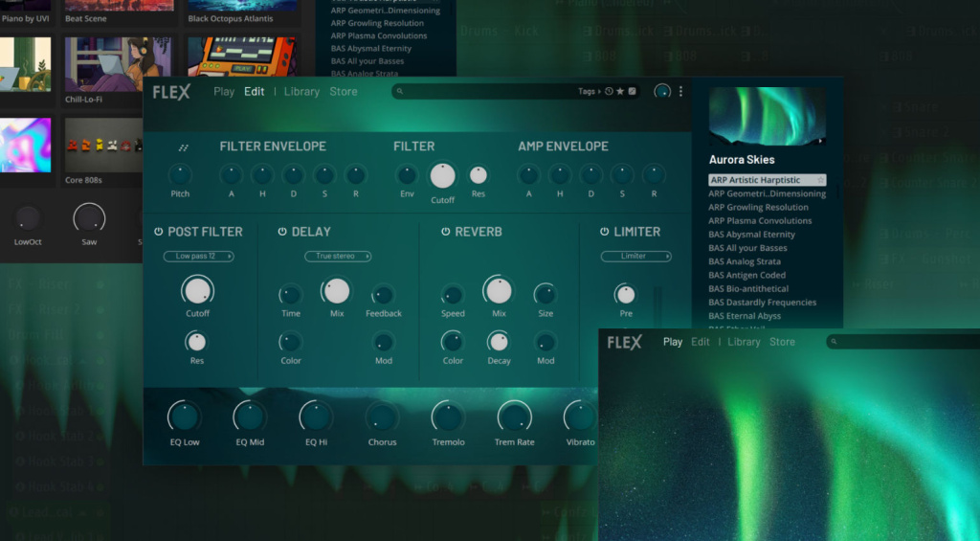Click the EQ Hi knob

(316, 417)
